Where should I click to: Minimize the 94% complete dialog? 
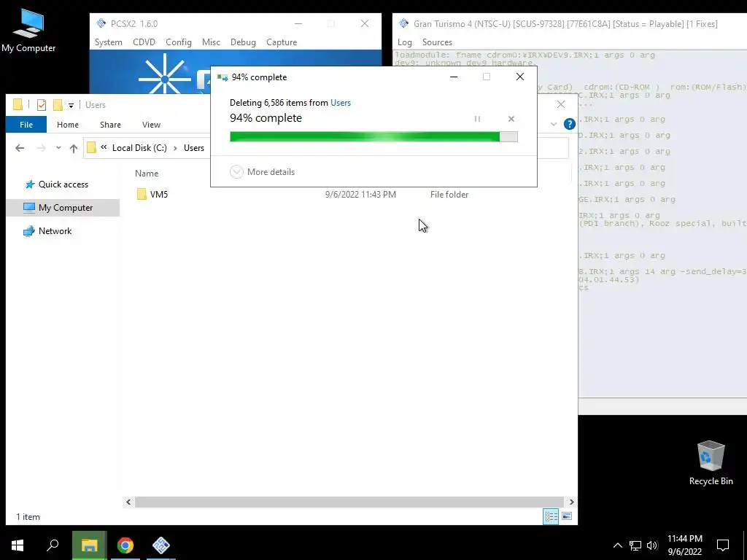[454, 77]
